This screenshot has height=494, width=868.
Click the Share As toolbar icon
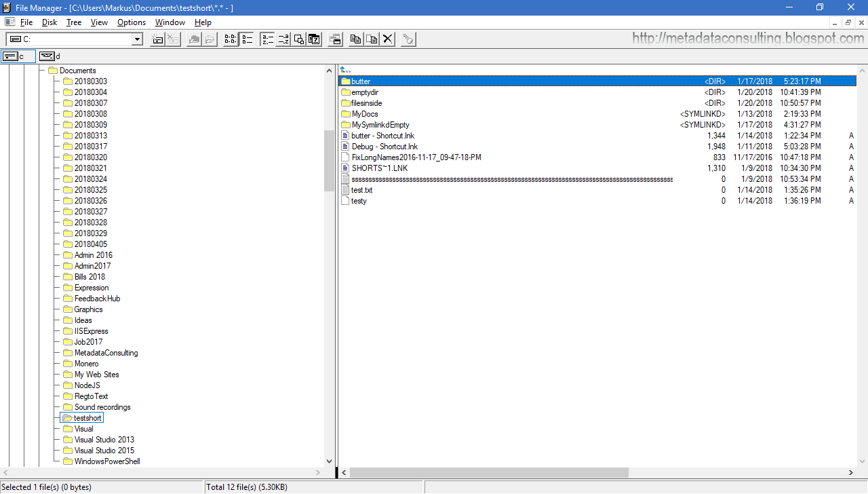193,39
